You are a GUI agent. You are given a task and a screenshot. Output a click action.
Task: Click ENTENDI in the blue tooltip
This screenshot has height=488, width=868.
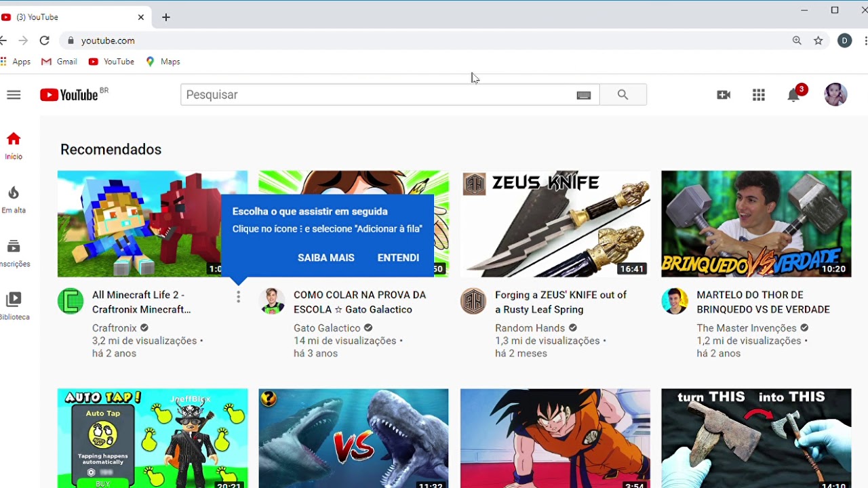(398, 258)
